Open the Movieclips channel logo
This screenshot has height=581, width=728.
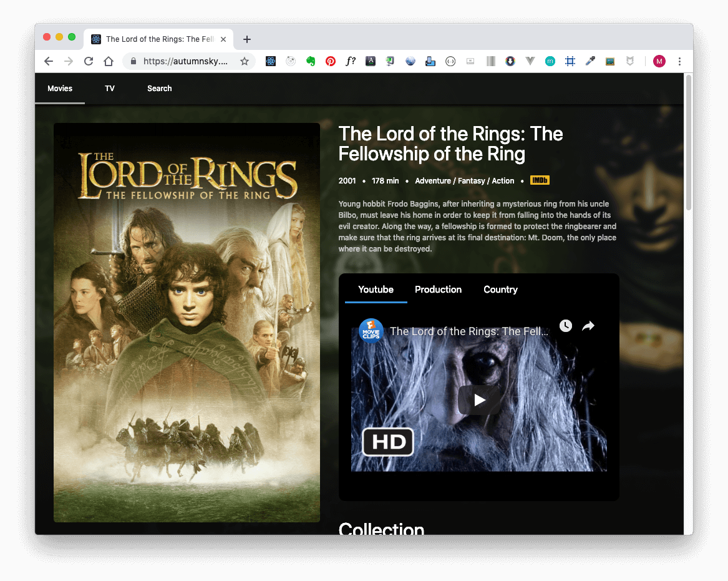tap(371, 331)
